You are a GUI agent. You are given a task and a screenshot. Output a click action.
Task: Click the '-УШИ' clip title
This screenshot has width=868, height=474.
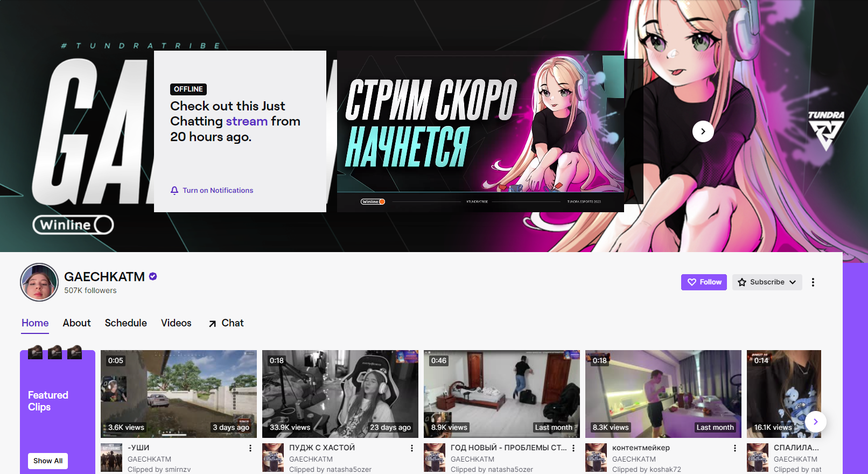pyautogui.click(x=138, y=448)
